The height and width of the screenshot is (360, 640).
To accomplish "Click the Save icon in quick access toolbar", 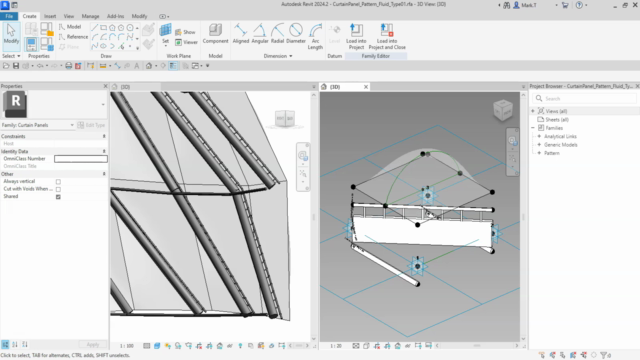I will coord(16,66).
